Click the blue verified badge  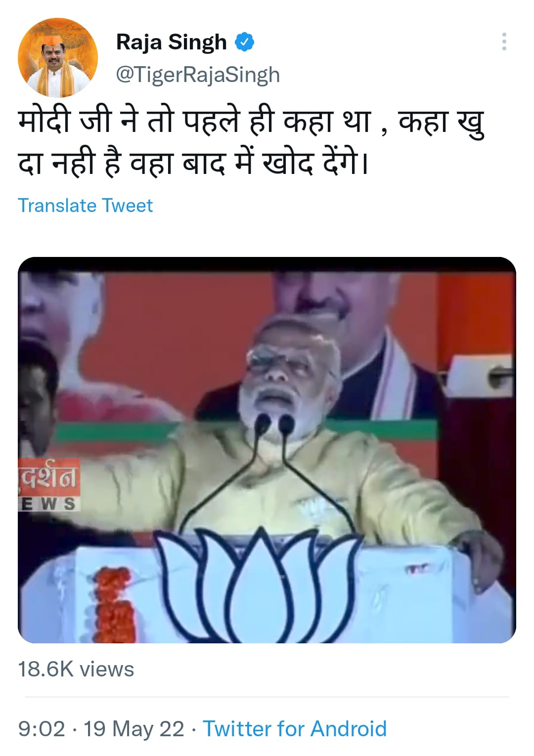point(244,42)
